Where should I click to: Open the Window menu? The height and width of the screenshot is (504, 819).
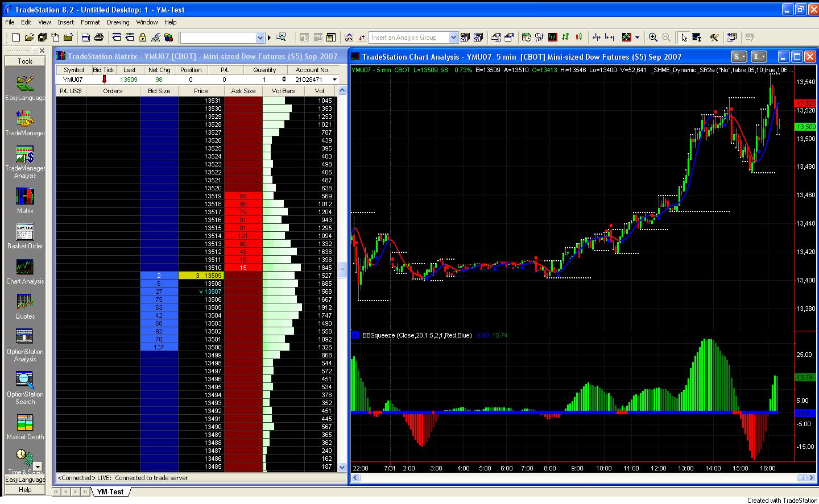click(x=147, y=22)
